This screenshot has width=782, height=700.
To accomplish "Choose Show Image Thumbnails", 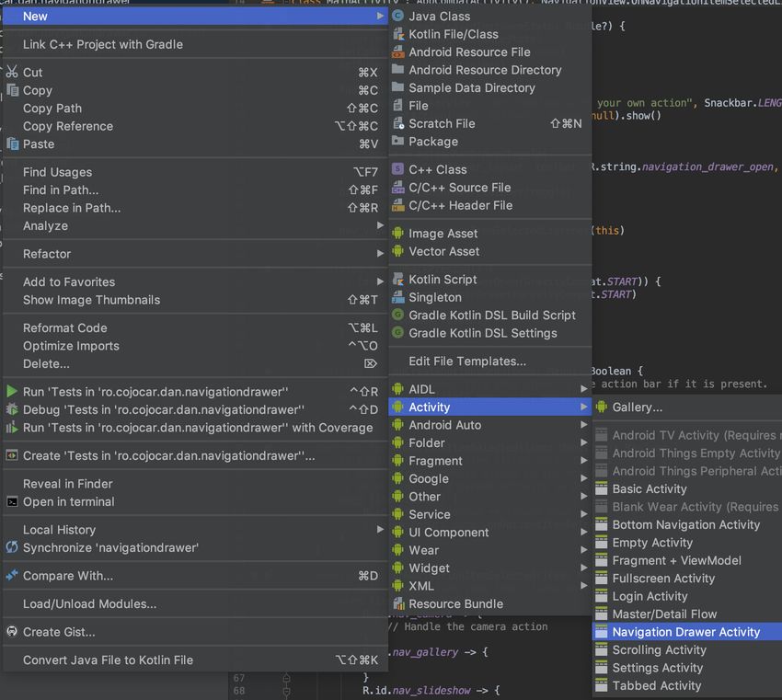I will coord(195,300).
